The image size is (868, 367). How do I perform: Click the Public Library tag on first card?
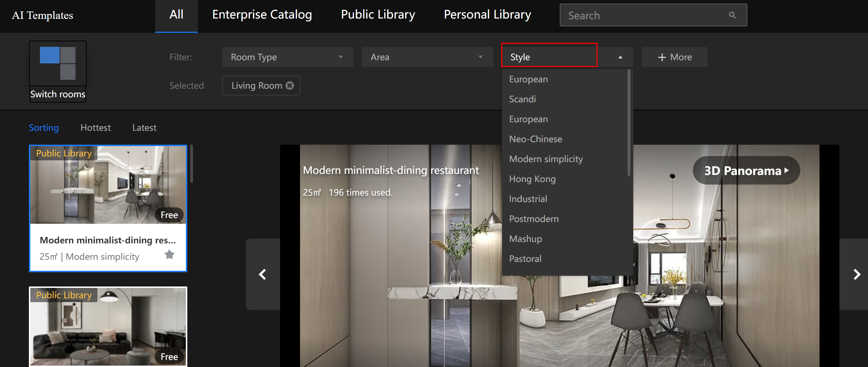64,153
